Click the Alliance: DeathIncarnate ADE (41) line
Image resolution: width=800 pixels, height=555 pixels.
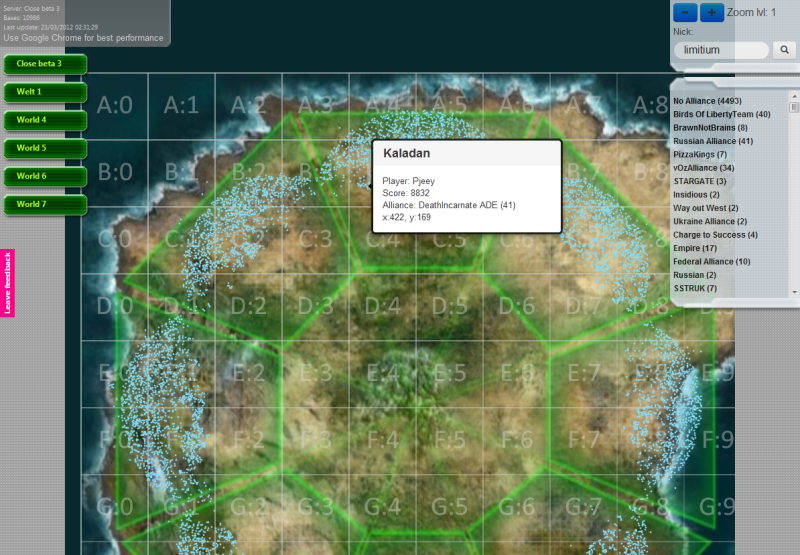coord(449,205)
